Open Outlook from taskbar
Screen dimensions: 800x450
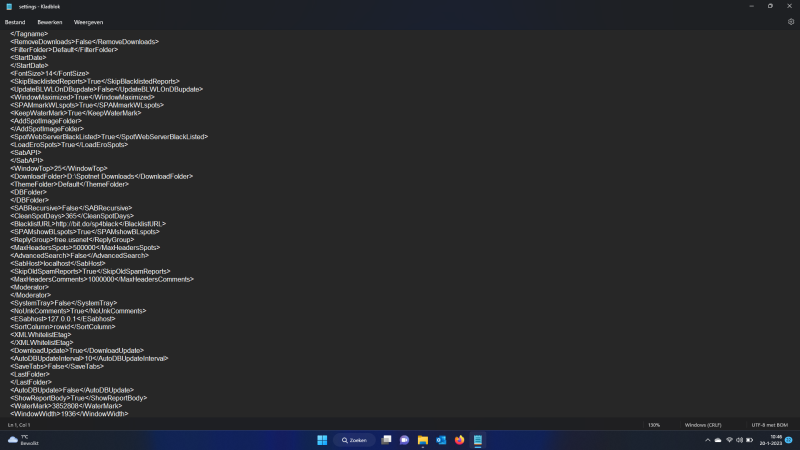tap(441, 439)
